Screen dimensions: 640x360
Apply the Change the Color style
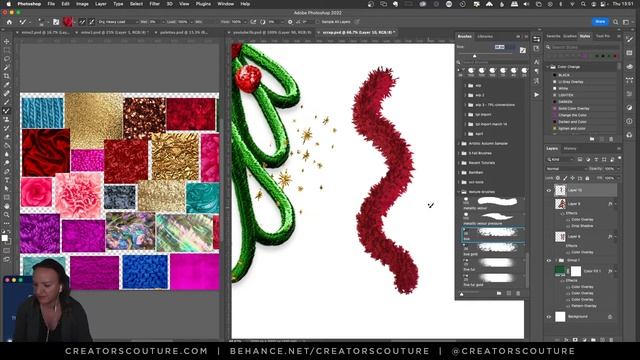pyautogui.click(x=572, y=115)
